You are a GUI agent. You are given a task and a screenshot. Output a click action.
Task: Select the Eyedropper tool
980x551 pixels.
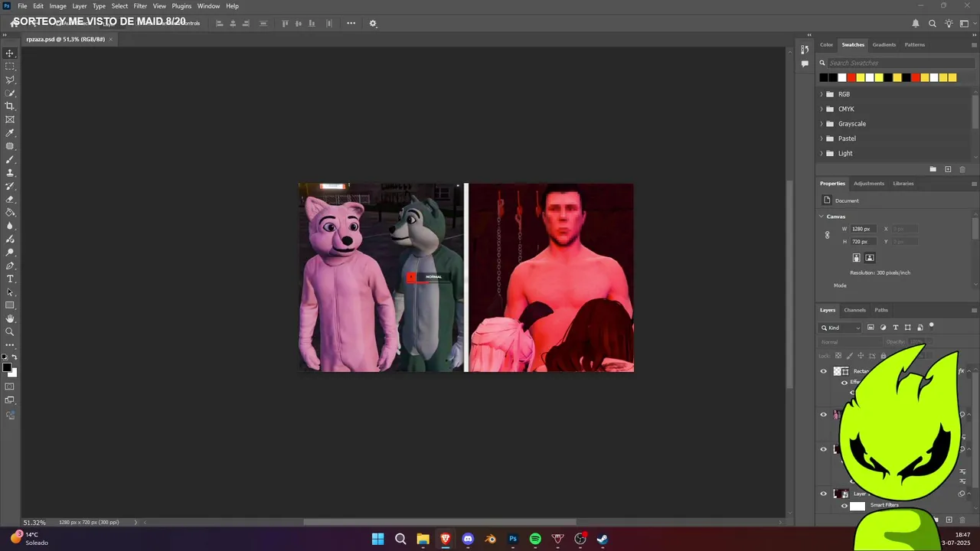coord(10,133)
